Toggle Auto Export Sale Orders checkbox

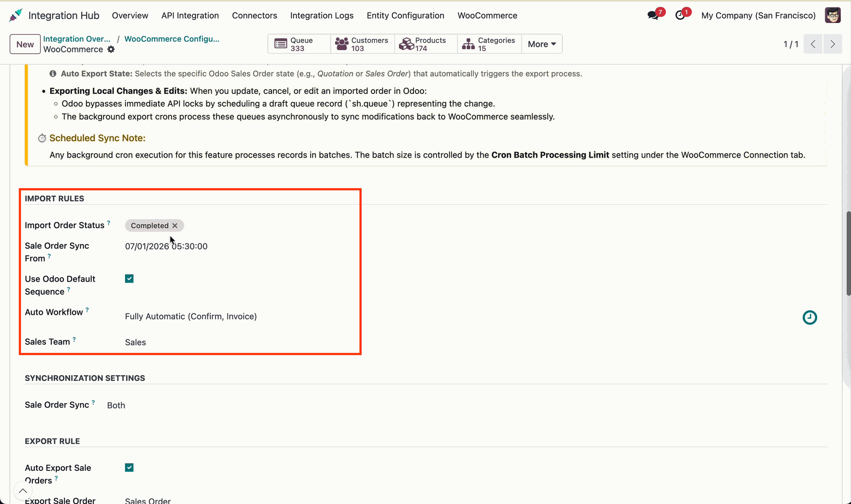coord(129,468)
